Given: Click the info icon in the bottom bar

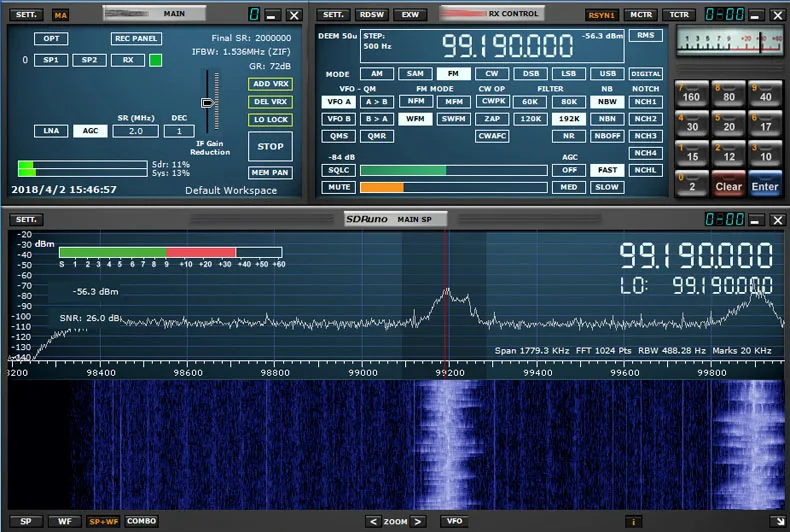Looking at the screenshot, I should click(633, 522).
